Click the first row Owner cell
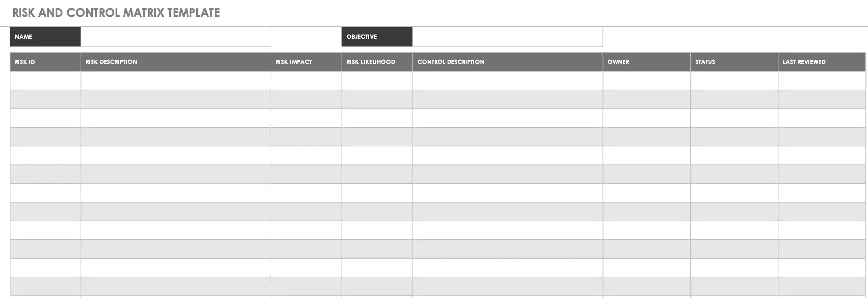The height and width of the screenshot is (298, 868). (646, 81)
